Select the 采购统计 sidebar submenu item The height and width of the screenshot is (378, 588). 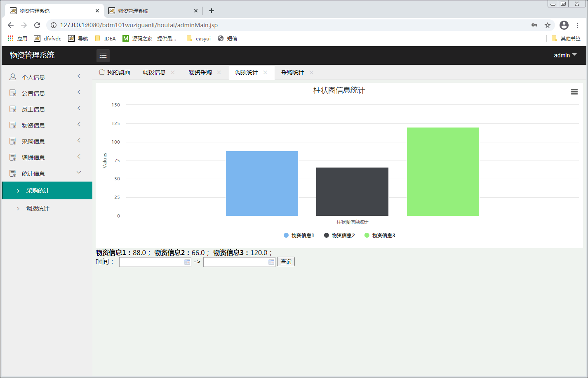click(47, 191)
